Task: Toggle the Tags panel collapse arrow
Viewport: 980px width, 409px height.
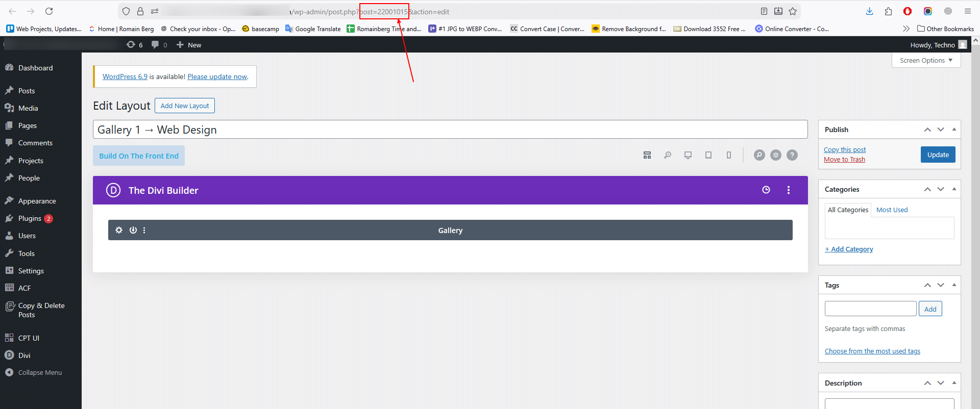Action: tap(954, 285)
